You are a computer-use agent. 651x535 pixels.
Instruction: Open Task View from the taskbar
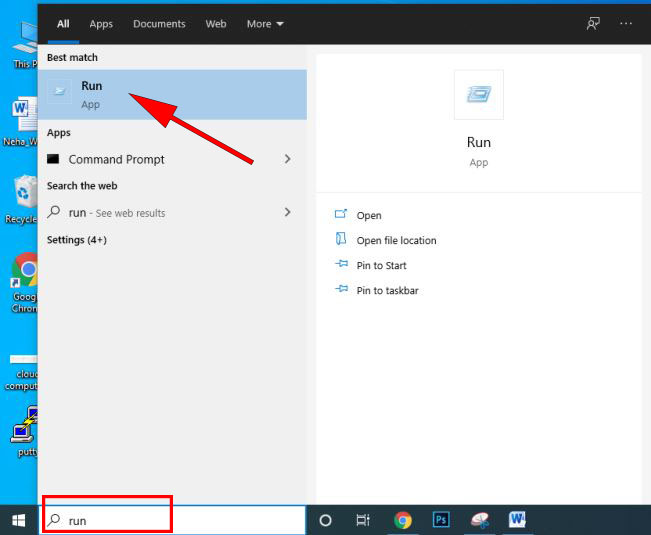(x=363, y=520)
